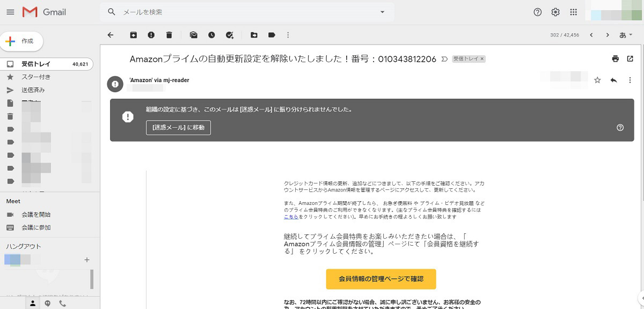Report this message as spam

(151, 35)
